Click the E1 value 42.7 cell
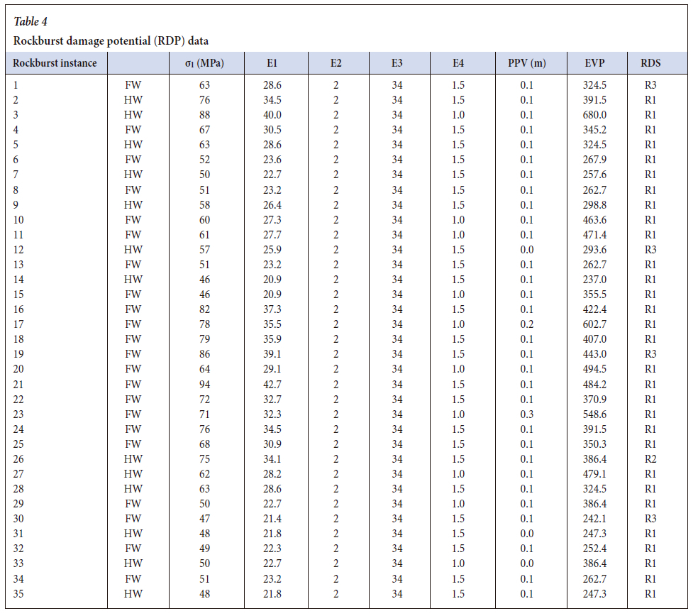This screenshot has height=616, width=698. coord(272,385)
